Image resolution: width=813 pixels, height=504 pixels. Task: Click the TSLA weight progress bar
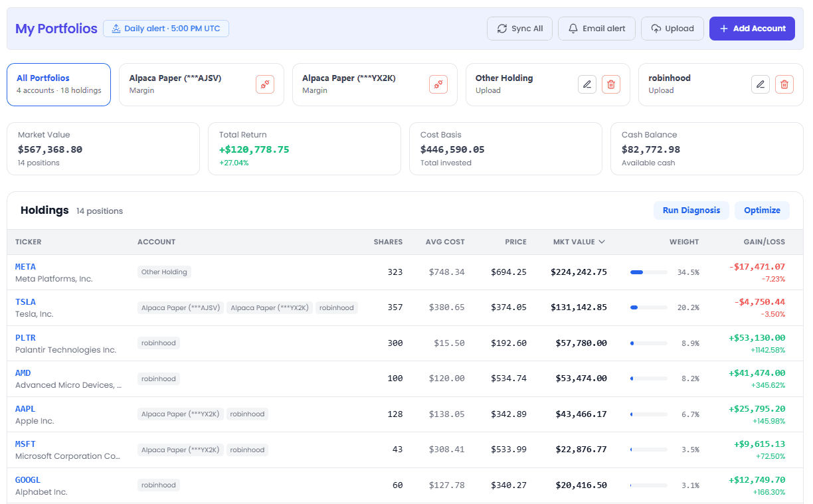coord(649,307)
